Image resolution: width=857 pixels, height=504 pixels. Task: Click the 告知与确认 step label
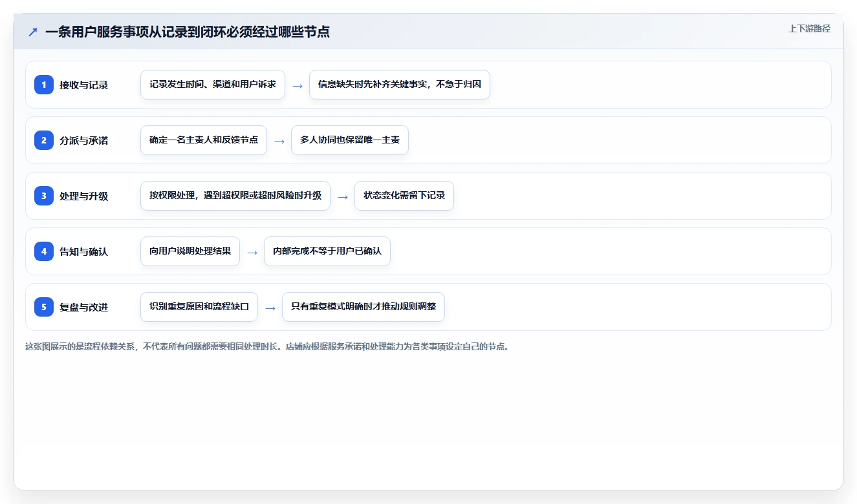(x=84, y=251)
